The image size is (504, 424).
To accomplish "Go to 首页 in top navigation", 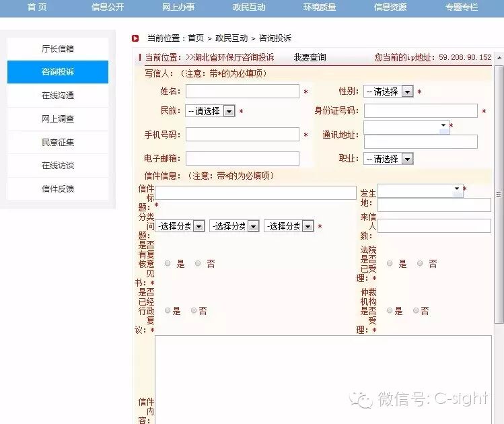I will pyautogui.click(x=37, y=7).
